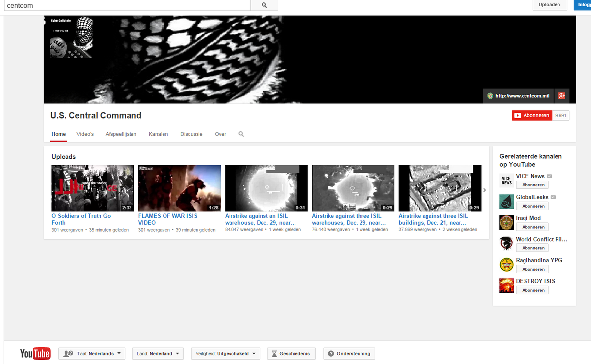Click Airstrike against an ISIL warehouse title
Screen dimensions: 591x364
[261, 219]
